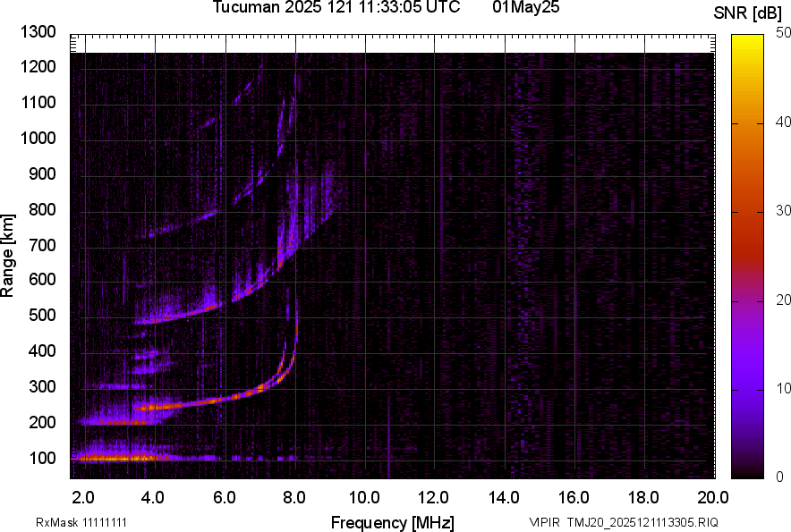Click the file name 'TMJ20_2025121113305.RIQ'
This screenshot has width=791, height=532.
(x=642, y=522)
